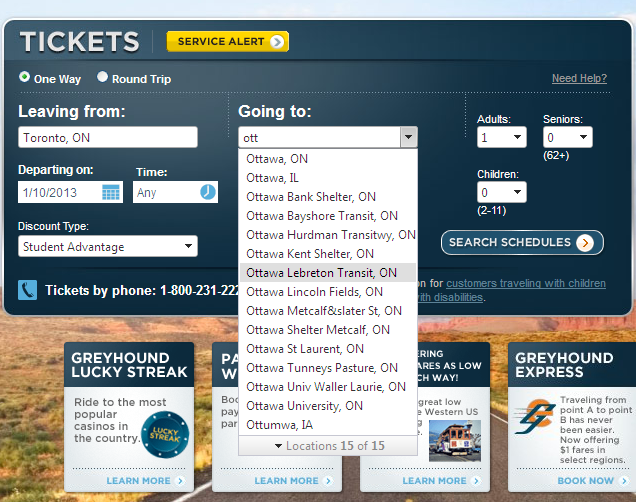Click the Going to text field
636x502 pixels.
click(x=320, y=137)
